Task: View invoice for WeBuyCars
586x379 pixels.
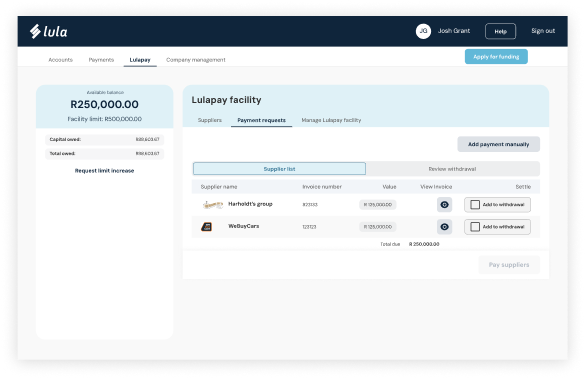Action: [444, 227]
